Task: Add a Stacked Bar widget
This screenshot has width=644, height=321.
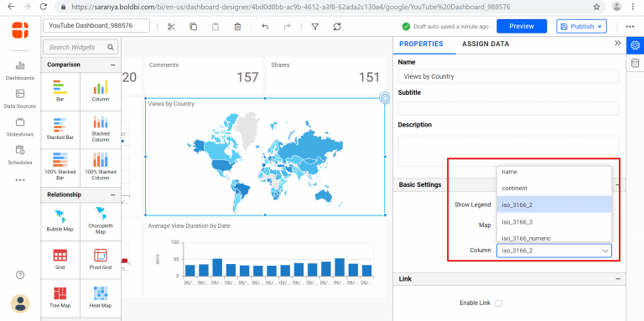Action: 60,130
